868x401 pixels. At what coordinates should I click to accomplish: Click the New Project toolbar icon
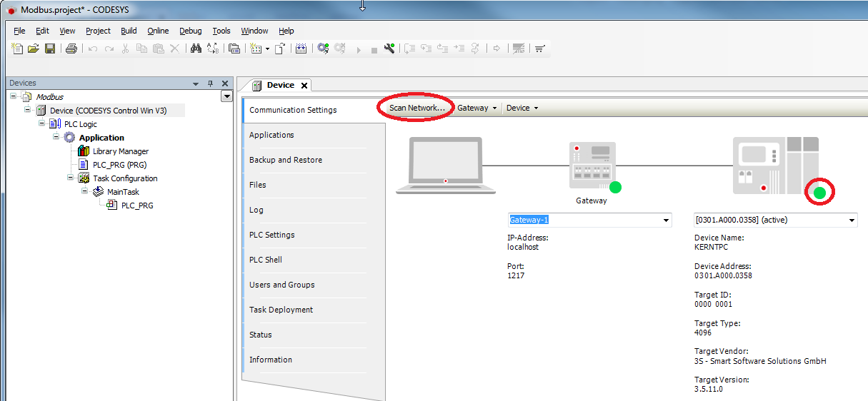coord(18,49)
